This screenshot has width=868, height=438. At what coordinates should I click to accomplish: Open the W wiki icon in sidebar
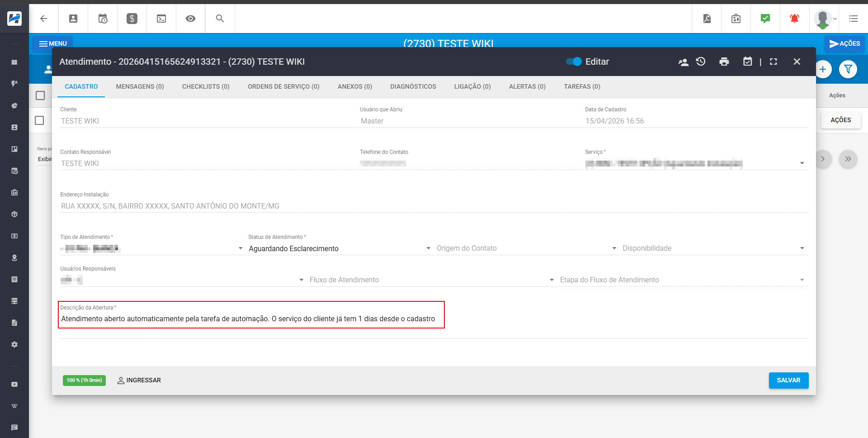pos(14,406)
